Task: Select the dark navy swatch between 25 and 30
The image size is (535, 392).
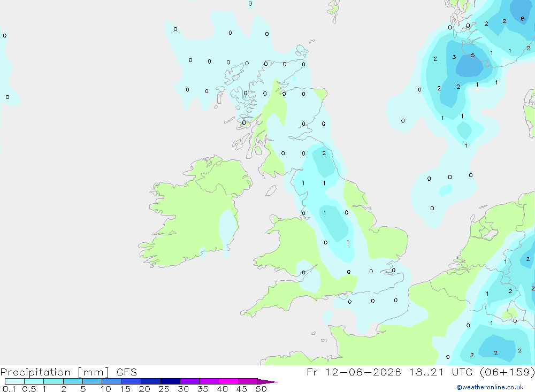Action: pos(170,381)
